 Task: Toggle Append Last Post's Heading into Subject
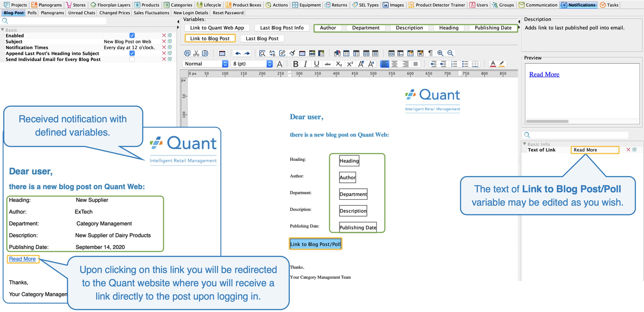point(132,53)
